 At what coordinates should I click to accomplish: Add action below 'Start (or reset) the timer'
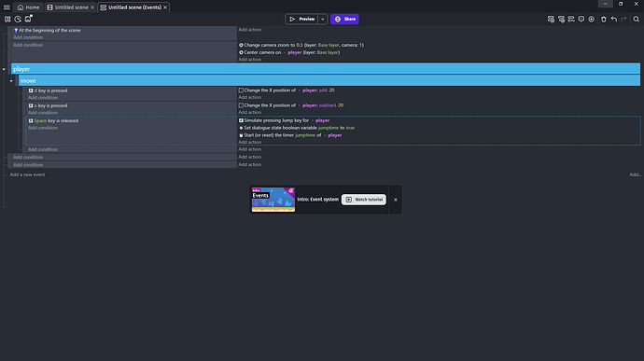click(250, 142)
